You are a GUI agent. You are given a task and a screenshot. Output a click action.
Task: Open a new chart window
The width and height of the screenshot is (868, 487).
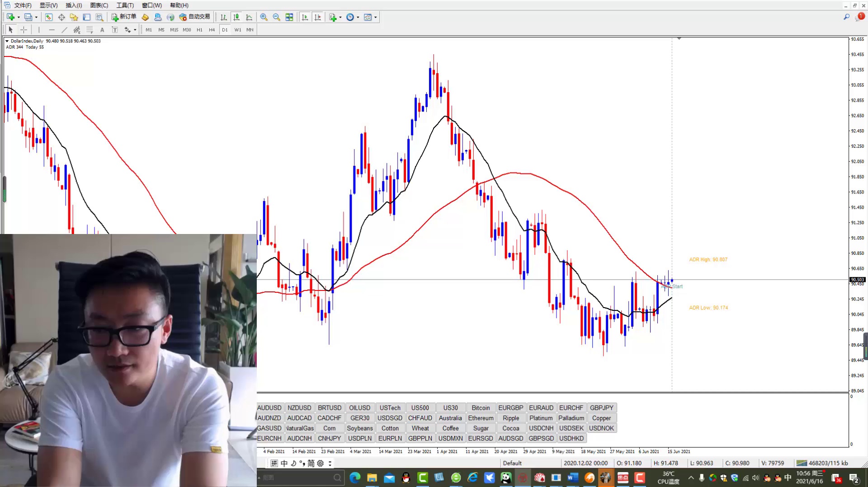[x=10, y=17]
